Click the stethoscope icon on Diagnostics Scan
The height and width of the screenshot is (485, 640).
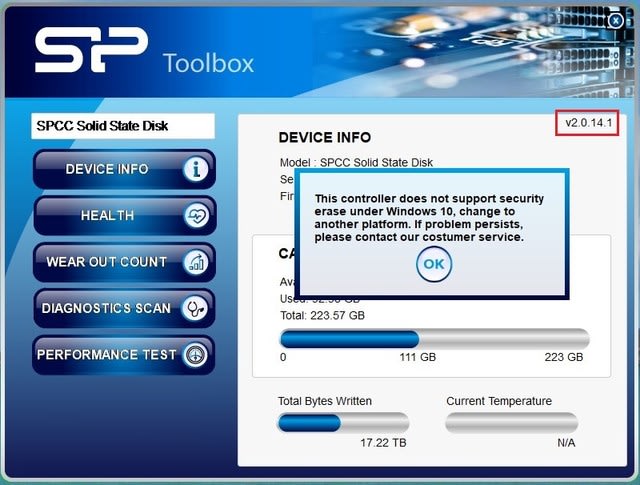(195, 308)
